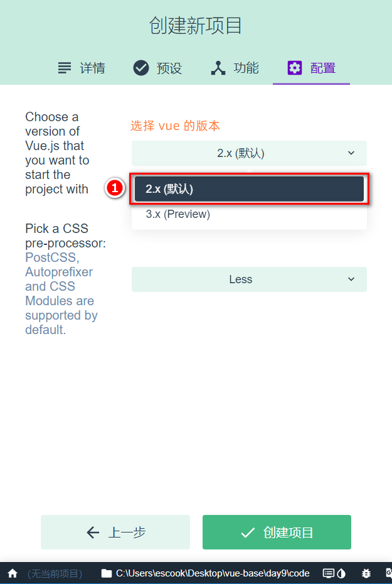Image resolution: width=392 pixels, height=584 pixels.
Task: Open the output log icon in the status bar
Action: (x=327, y=573)
